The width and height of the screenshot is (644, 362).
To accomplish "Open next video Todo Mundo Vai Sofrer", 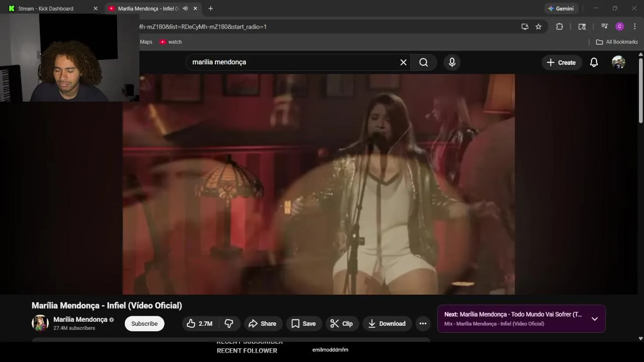I will point(513,314).
